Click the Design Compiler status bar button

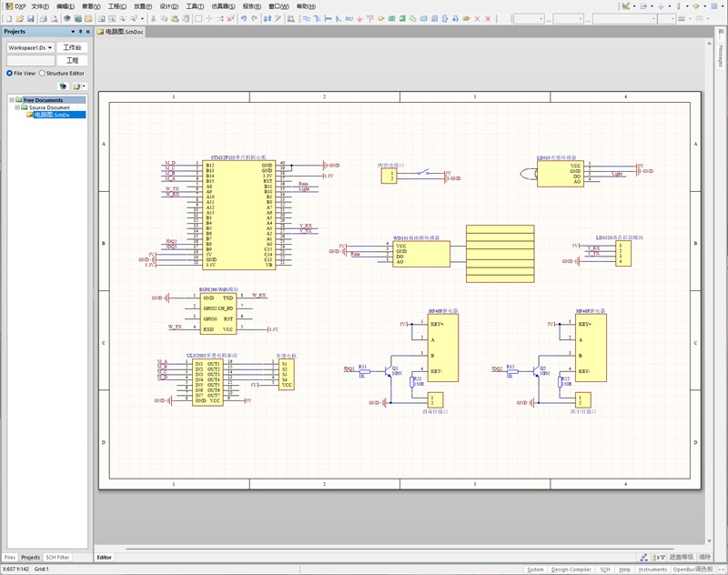571,570
